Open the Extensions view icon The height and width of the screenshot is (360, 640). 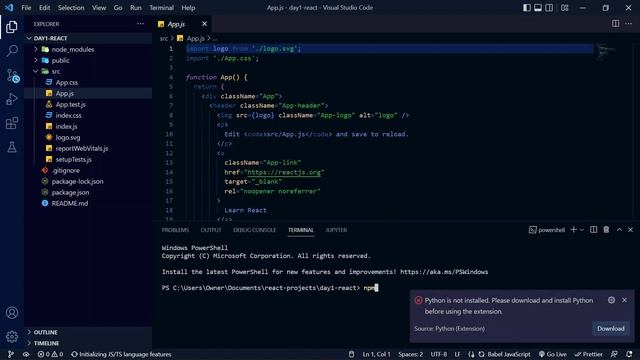(12, 123)
